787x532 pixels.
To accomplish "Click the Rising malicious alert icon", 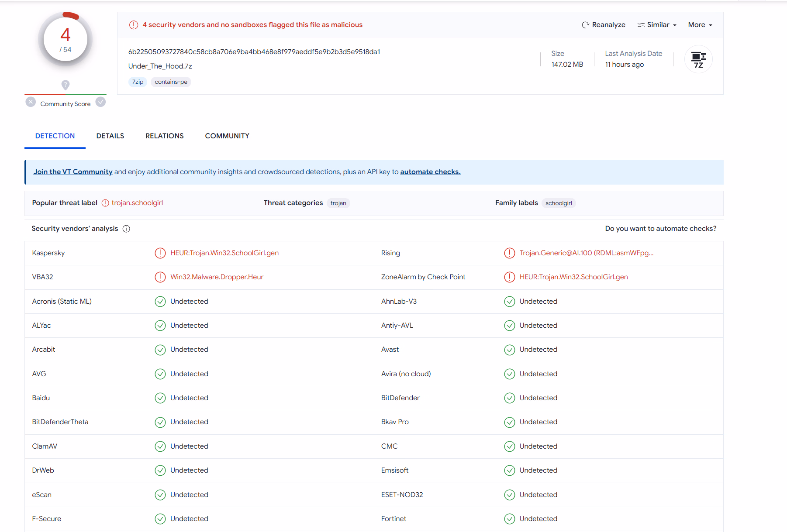I will (x=510, y=253).
